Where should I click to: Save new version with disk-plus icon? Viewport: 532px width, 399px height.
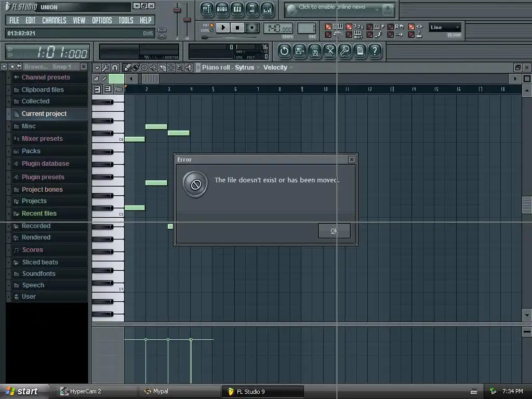coord(300,51)
